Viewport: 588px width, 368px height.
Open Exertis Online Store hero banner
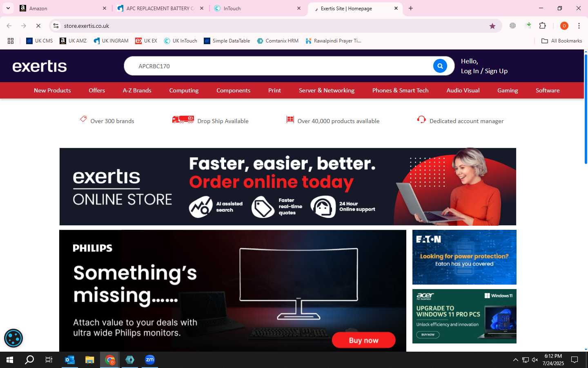click(288, 186)
